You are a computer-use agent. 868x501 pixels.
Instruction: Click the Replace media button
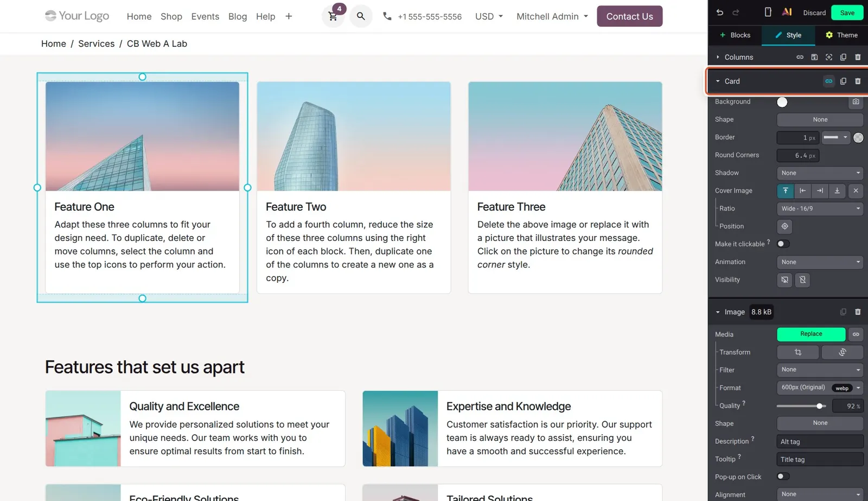click(x=811, y=334)
